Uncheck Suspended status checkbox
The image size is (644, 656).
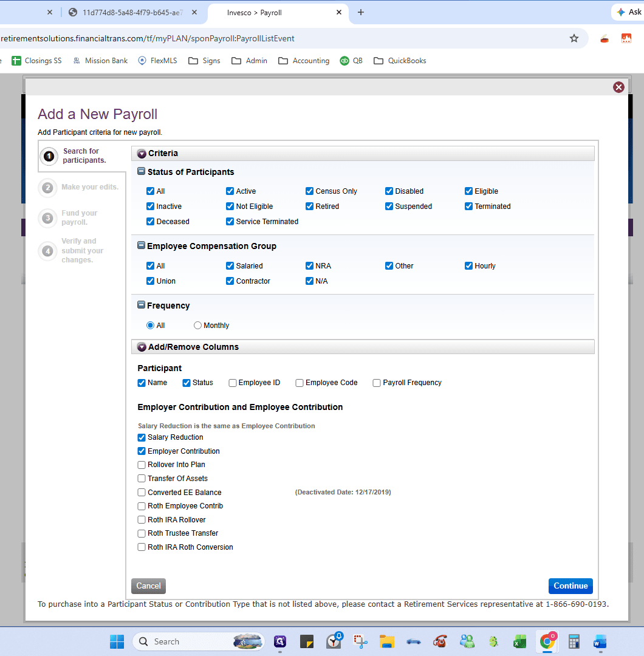point(389,207)
